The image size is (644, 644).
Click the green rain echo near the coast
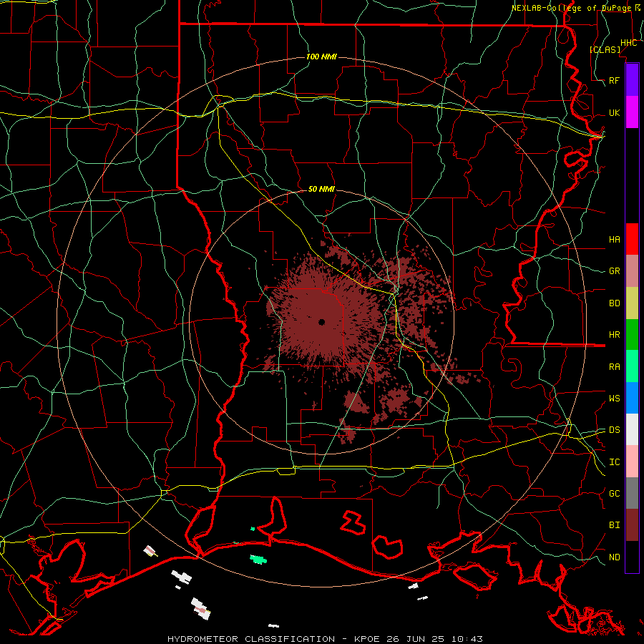pos(258,559)
